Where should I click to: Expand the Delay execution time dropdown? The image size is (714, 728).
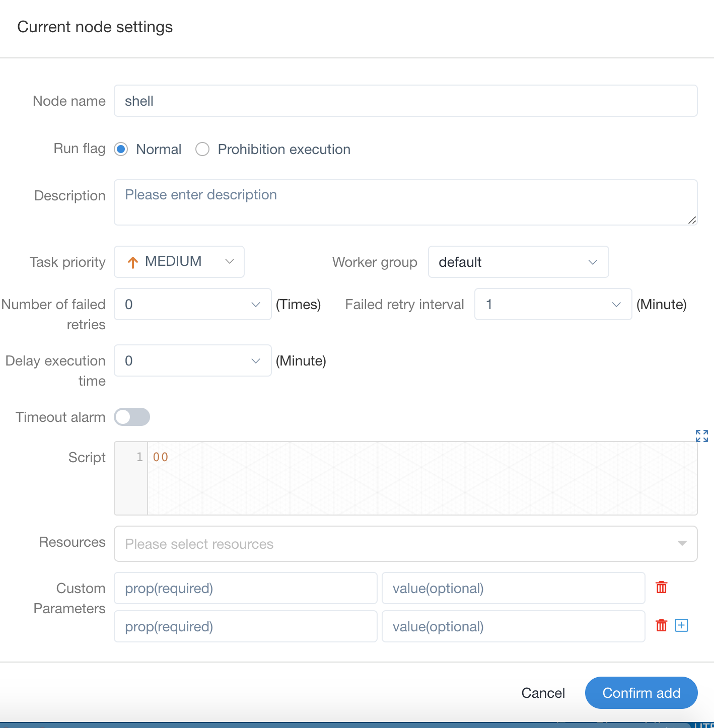[192, 360]
